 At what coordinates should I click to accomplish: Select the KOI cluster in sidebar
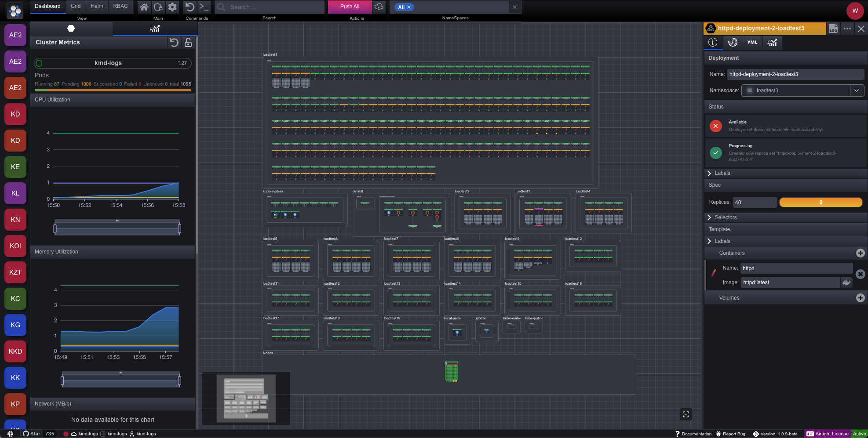click(x=15, y=246)
